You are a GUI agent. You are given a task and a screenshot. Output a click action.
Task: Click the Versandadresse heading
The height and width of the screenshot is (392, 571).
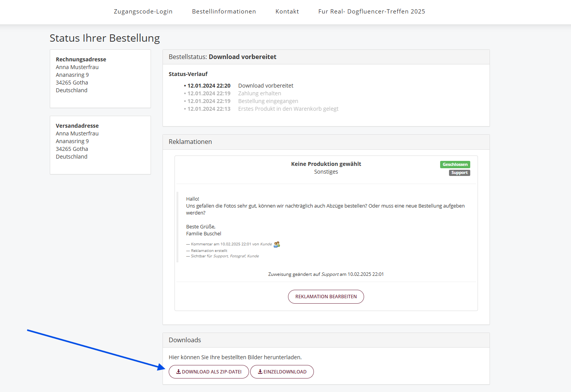pyautogui.click(x=77, y=126)
